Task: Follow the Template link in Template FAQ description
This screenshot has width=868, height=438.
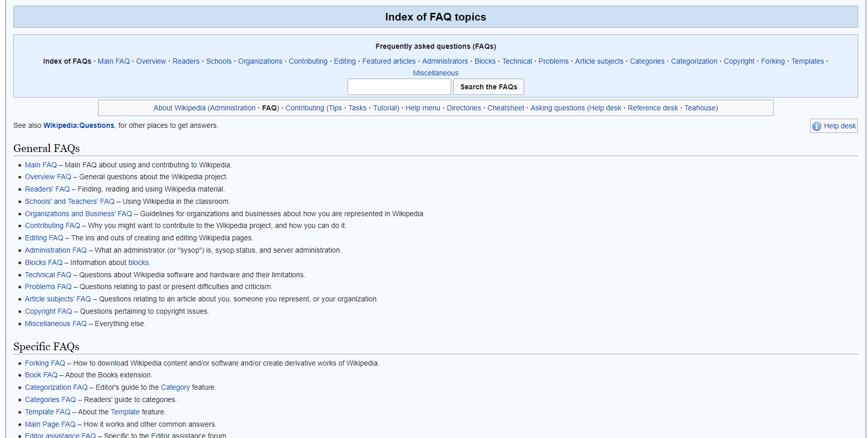Action: coord(125,412)
